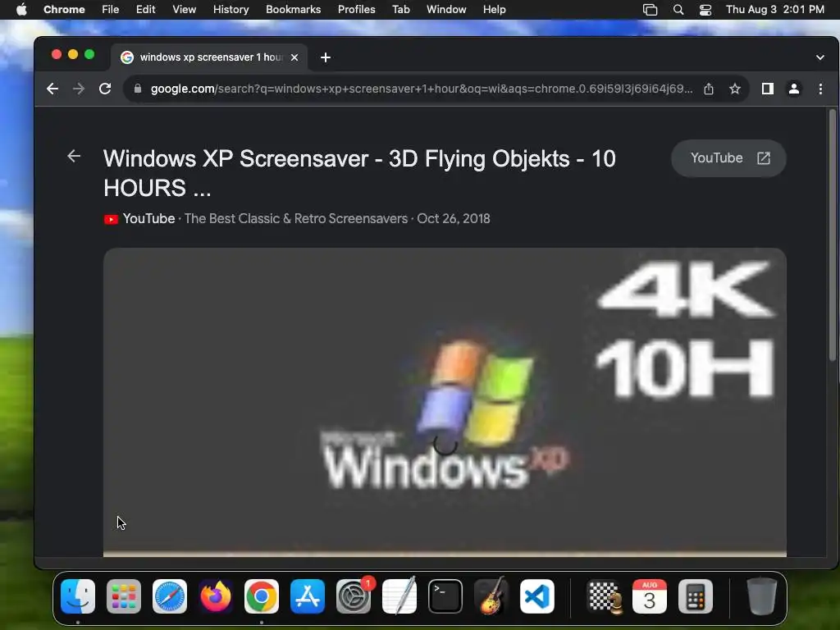840x630 pixels.
Task: Play the Windows XP video thumbnail
Action: coord(445,402)
